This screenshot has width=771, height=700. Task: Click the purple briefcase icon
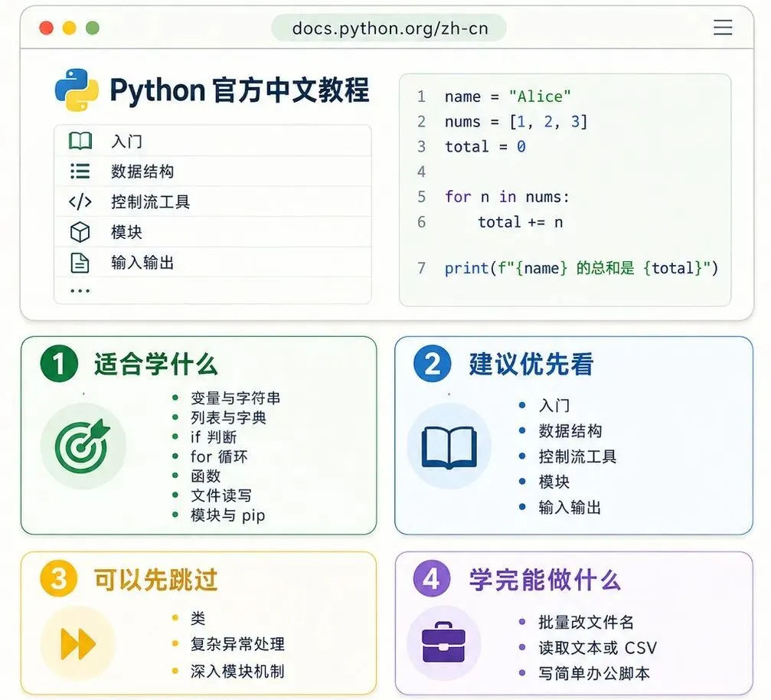pos(443,643)
